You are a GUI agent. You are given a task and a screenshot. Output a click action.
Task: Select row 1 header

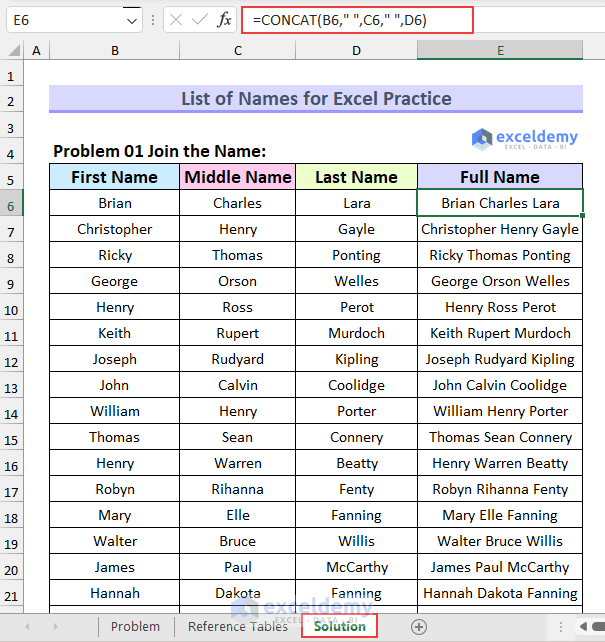coord(11,77)
